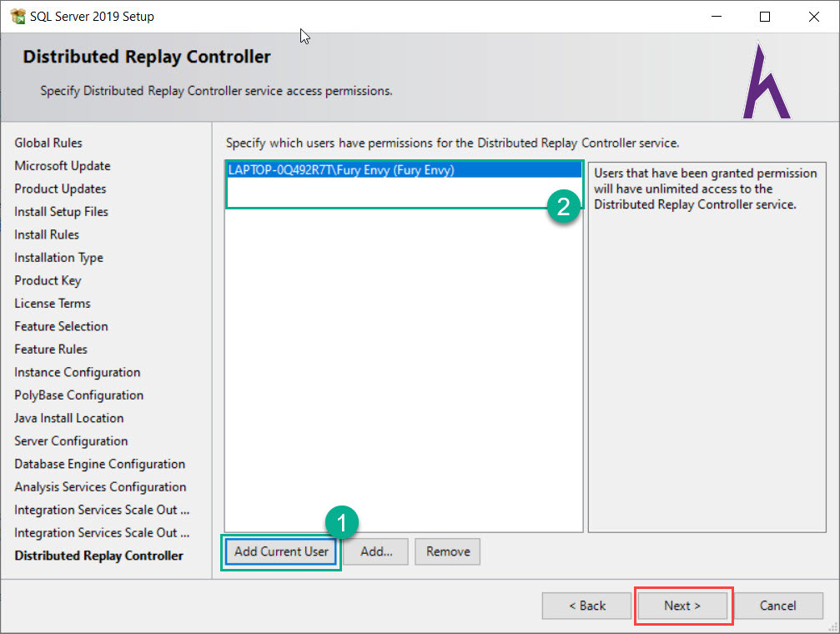Viewport: 840px width, 634px height.
Task: Select the Database Engine Configuration step
Action: 99,464
